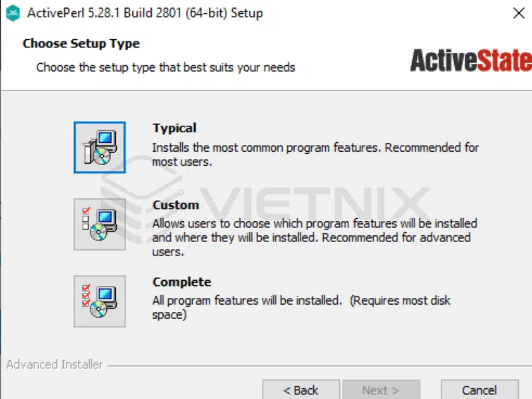Select the Typical setup type icon
This screenshot has height=399, width=532.
99,147
